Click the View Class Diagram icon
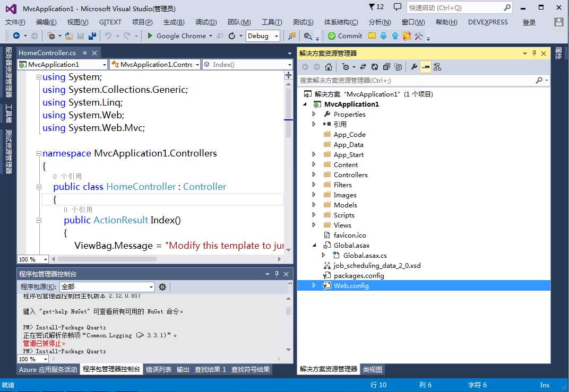Viewport: 569px width, 392px height. pos(437,67)
